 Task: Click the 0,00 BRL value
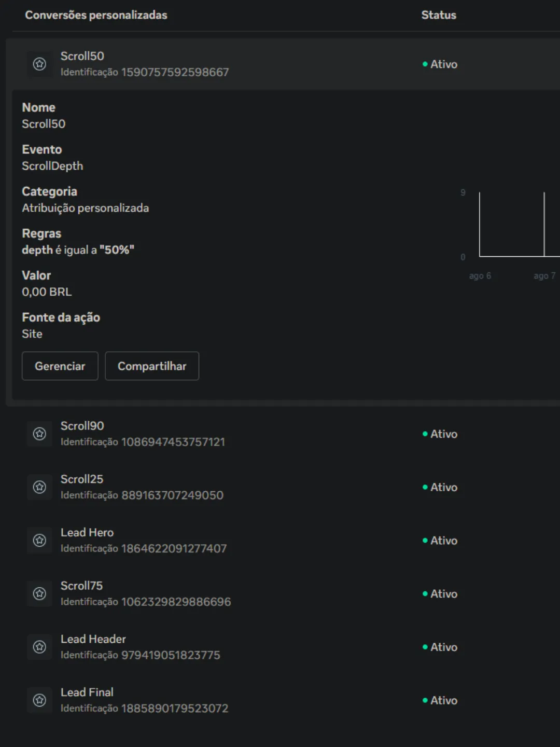(x=47, y=292)
